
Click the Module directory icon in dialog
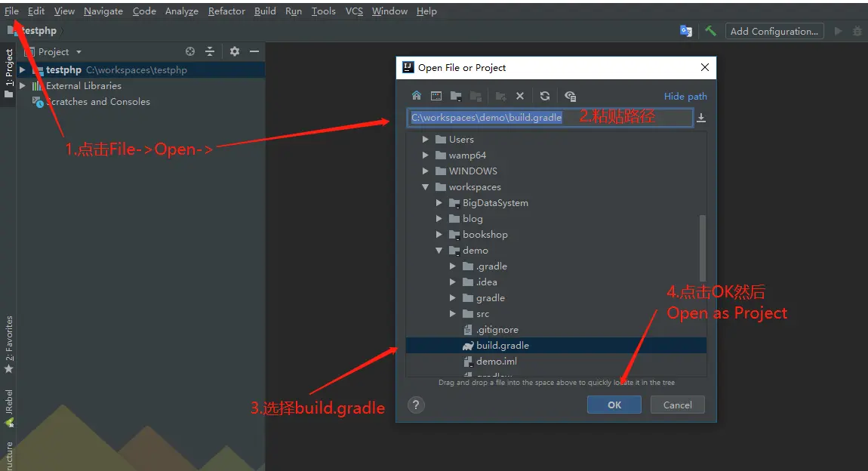pyautogui.click(x=476, y=96)
